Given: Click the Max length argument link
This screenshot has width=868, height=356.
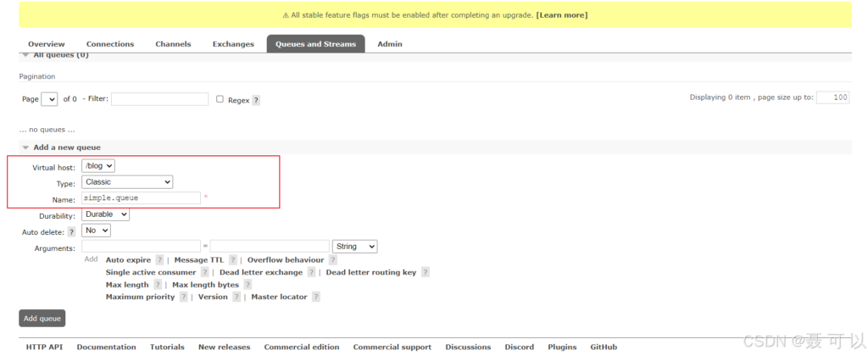Looking at the screenshot, I should 127,285.
